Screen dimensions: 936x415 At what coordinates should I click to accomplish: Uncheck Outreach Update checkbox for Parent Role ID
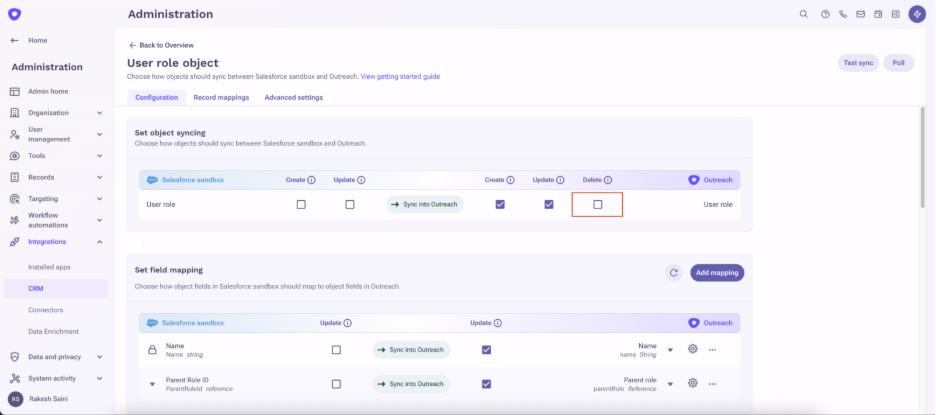point(487,384)
